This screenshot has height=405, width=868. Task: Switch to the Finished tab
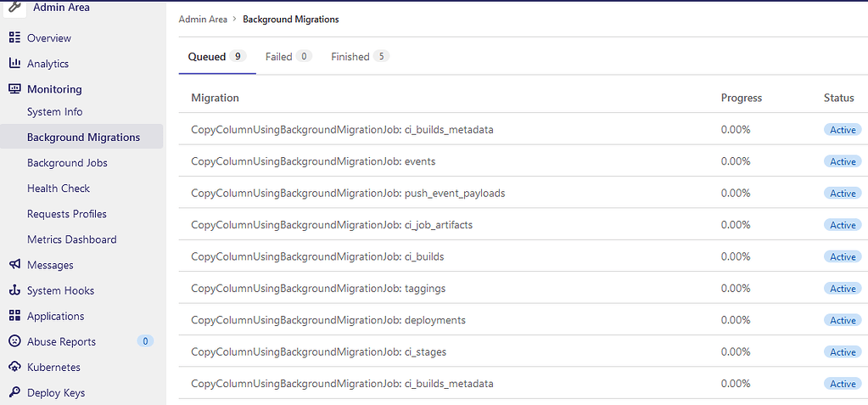tap(360, 57)
